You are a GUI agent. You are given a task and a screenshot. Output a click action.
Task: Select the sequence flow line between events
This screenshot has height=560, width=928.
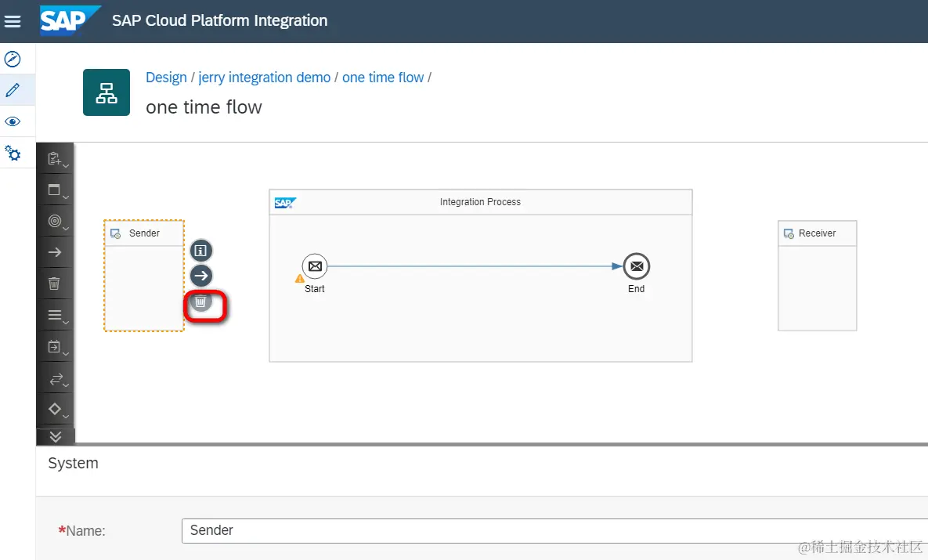pyautogui.click(x=475, y=266)
